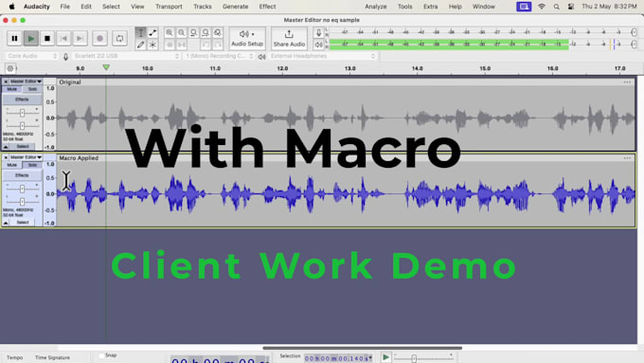Skip to end of the project
This screenshot has height=363, width=644.
tap(80, 38)
